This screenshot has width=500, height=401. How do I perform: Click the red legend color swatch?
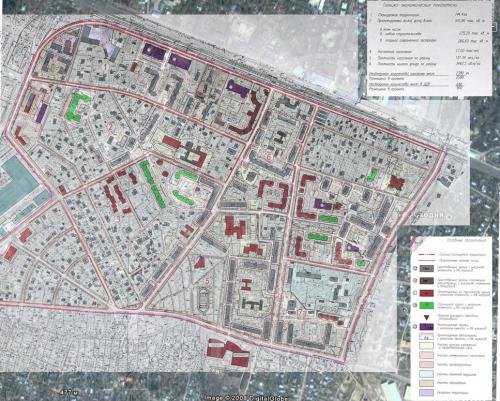click(427, 293)
